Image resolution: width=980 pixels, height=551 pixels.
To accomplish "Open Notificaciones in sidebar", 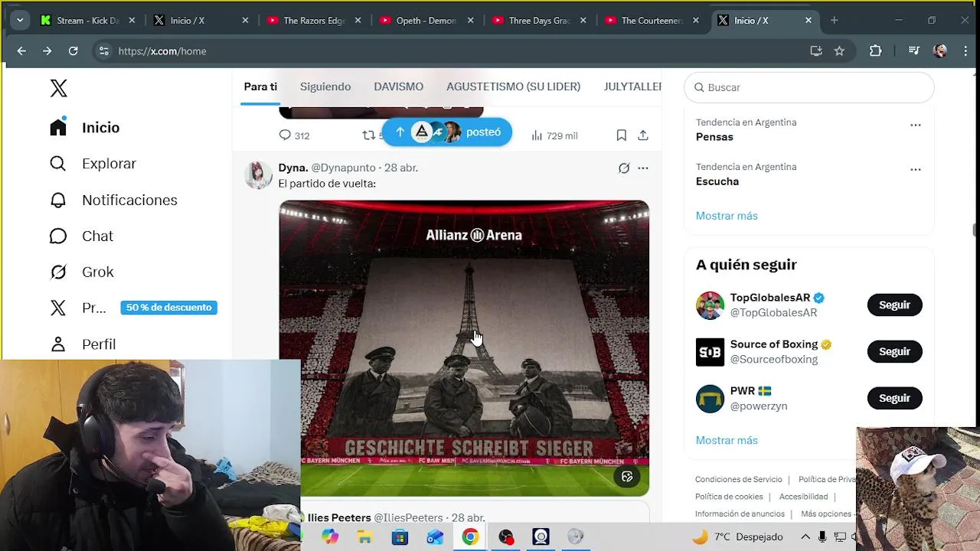I will (x=113, y=201).
